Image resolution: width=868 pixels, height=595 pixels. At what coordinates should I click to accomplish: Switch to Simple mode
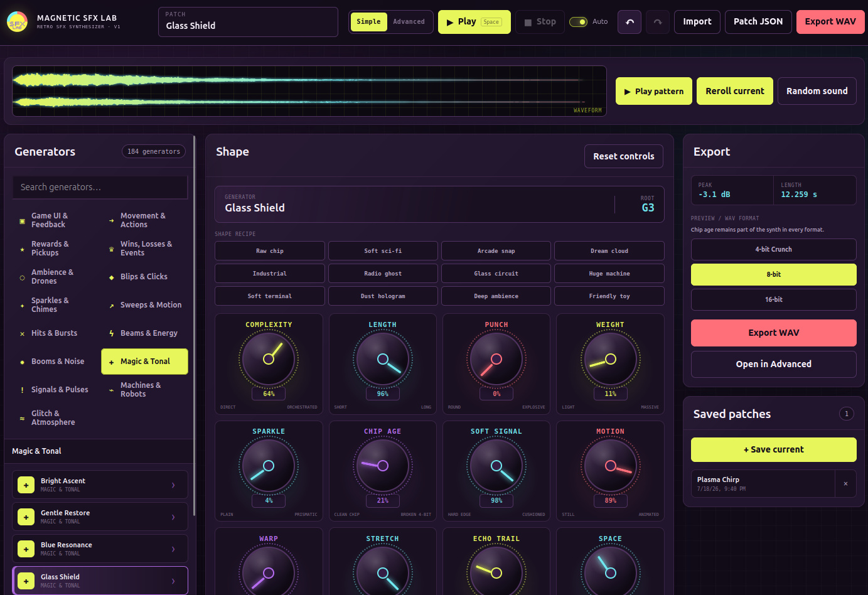point(368,22)
